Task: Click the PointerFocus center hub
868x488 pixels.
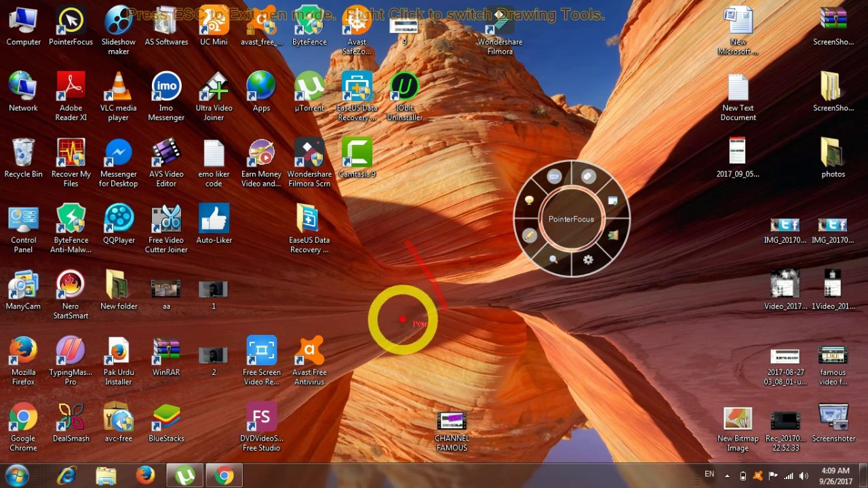Action: point(571,219)
